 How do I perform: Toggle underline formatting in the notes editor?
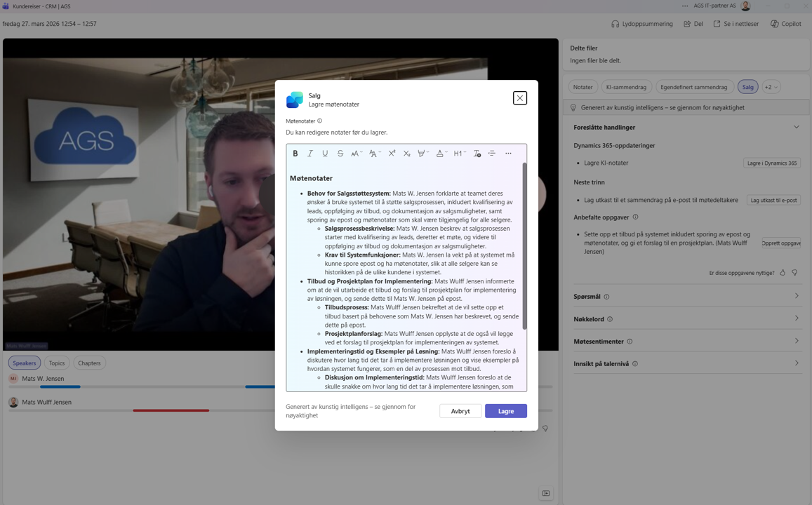325,154
